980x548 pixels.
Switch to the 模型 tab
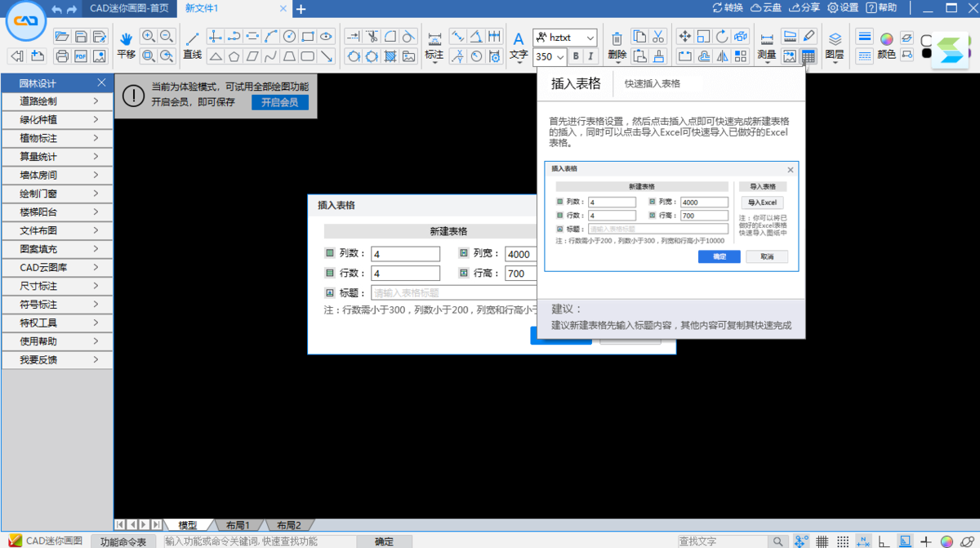tap(188, 525)
